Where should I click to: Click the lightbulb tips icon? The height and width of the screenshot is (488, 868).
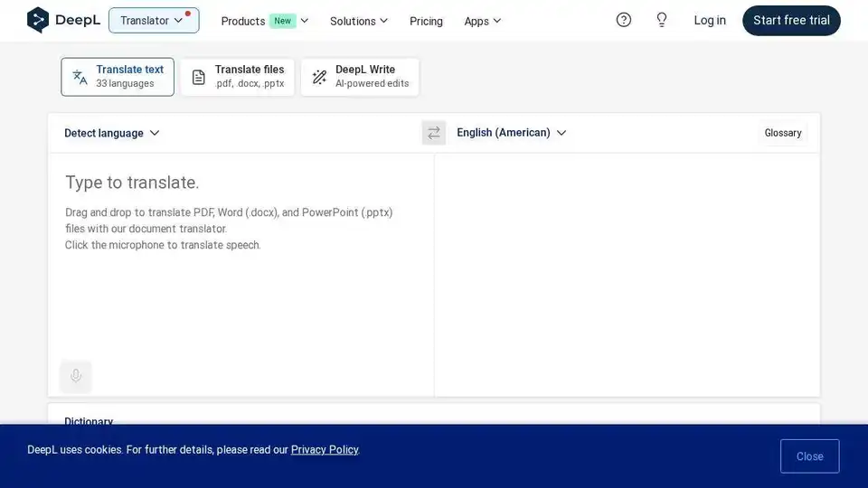(662, 21)
